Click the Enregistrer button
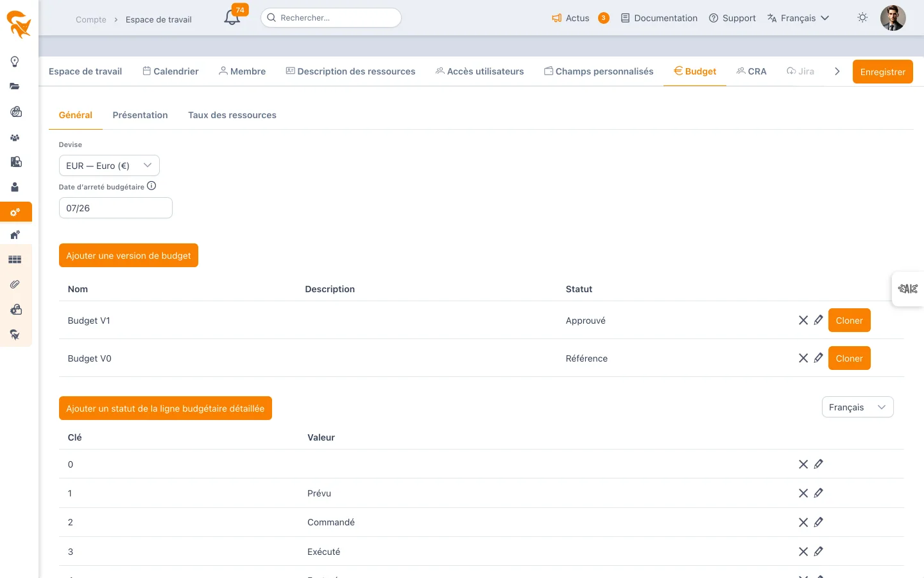Image resolution: width=924 pixels, height=578 pixels. (882, 72)
